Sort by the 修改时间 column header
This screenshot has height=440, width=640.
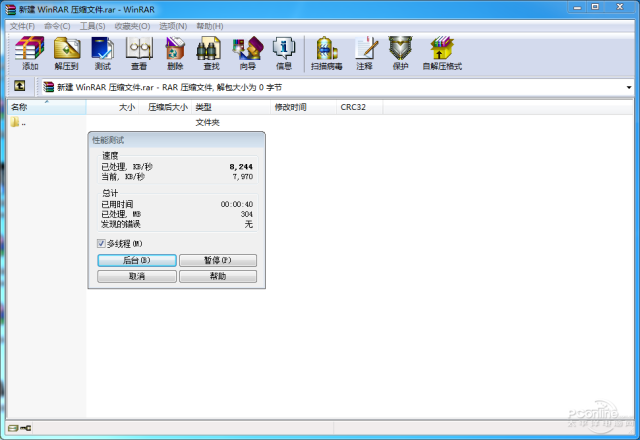(290, 106)
